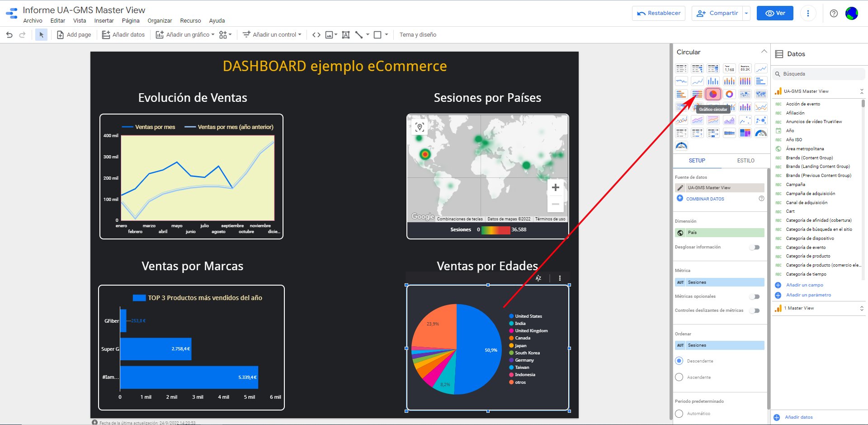The width and height of the screenshot is (868, 425).
Task: Open the user account avatar
Action: point(852,14)
